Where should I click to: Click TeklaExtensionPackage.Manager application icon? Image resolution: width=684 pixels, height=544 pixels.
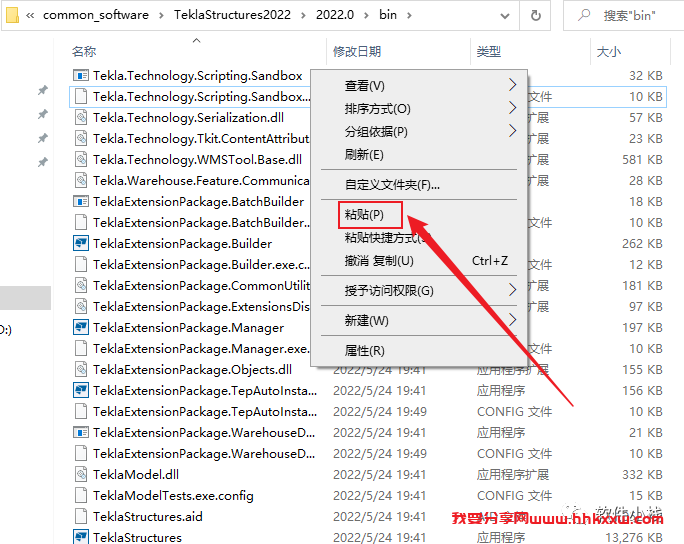tap(81, 328)
